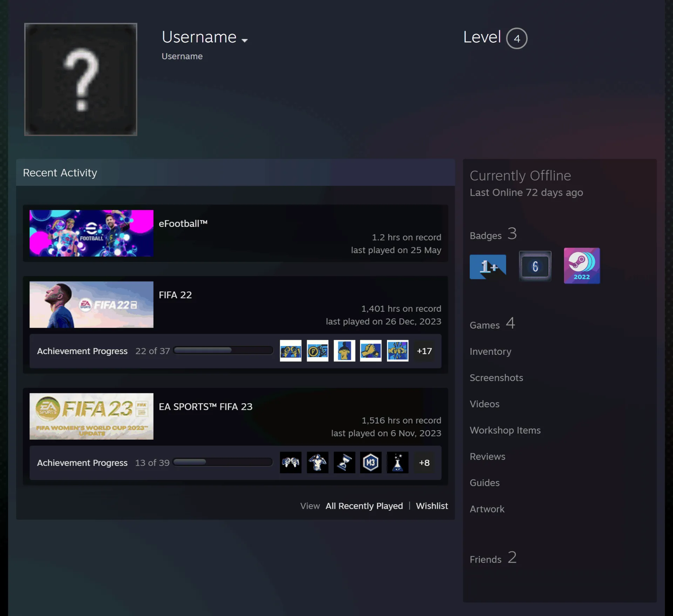Viewport: 673px width, 616px height.
Task: Open FIFA 23 Achievement Progress label
Action: (82, 463)
